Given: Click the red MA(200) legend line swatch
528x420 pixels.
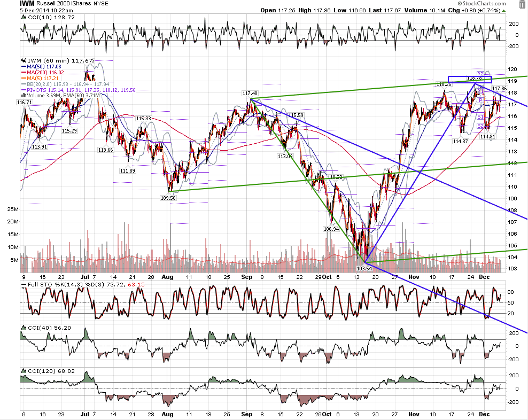Looking at the screenshot, I should [x=24, y=73].
